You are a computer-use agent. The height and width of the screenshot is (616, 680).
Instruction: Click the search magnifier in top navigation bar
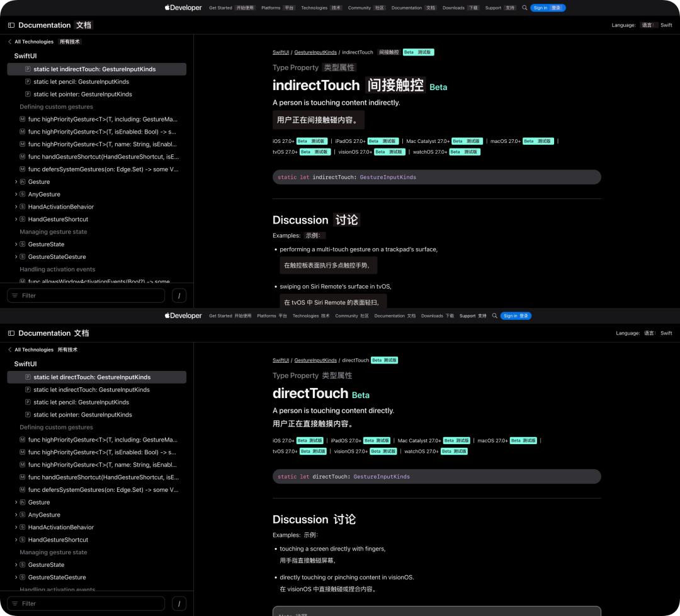point(524,8)
